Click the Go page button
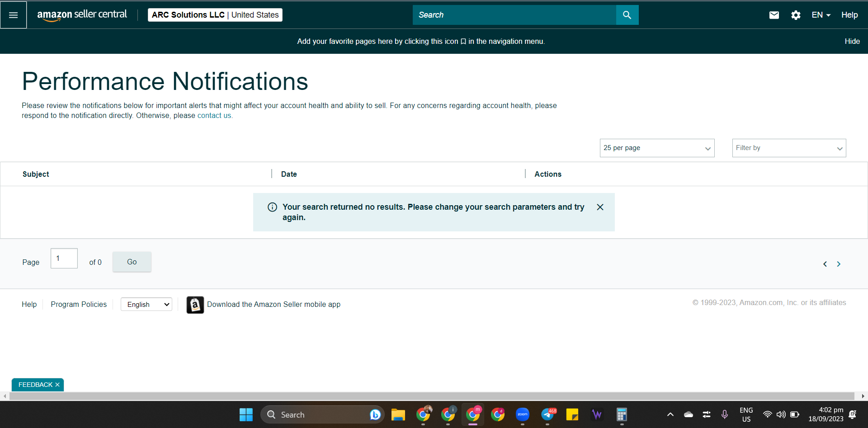Screen dimensions: 868x428 132,262
